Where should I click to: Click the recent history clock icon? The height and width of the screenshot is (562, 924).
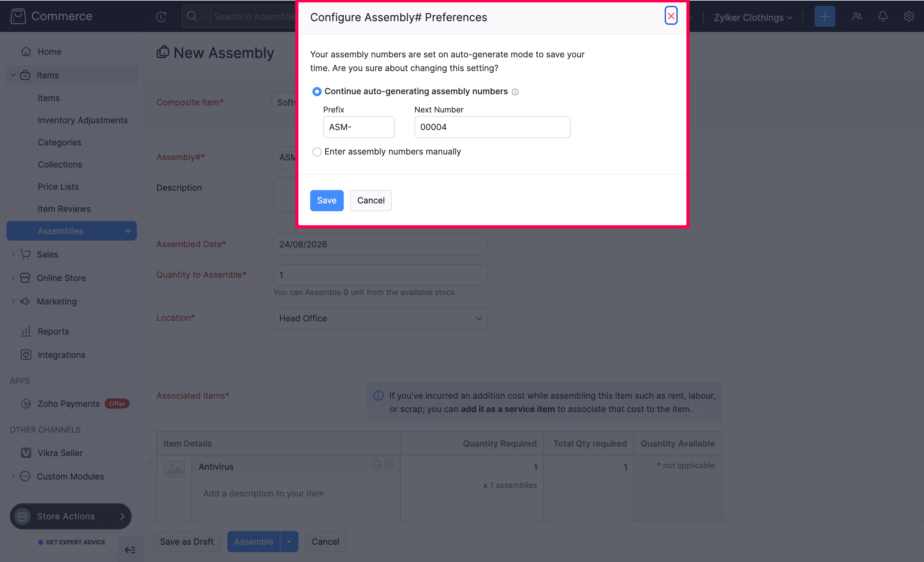(161, 17)
